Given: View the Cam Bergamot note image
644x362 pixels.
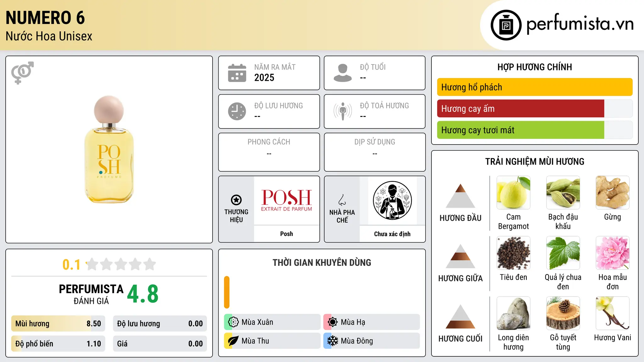Looking at the screenshot, I should tap(514, 193).
